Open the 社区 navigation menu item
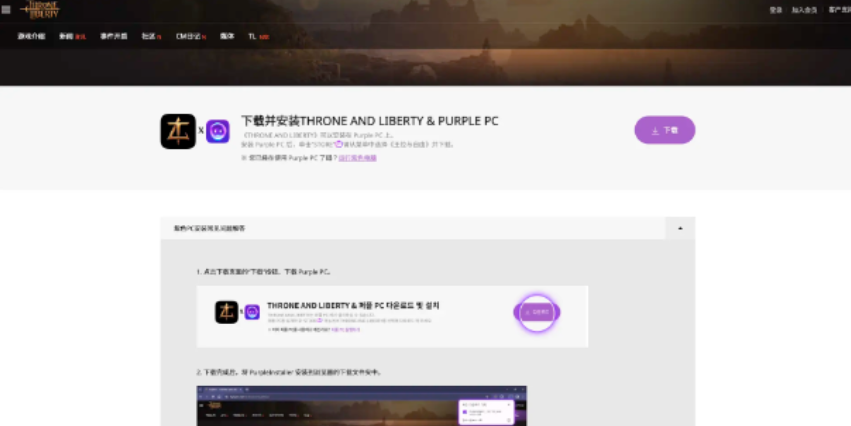Viewport: 851px width, 426px height. coord(150,37)
